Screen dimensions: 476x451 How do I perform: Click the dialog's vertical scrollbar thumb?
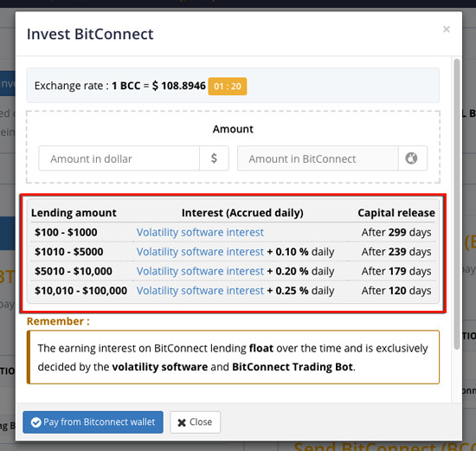(x=457, y=204)
